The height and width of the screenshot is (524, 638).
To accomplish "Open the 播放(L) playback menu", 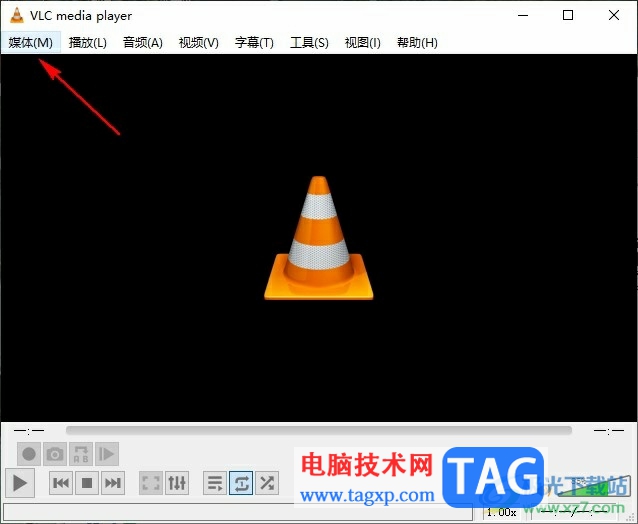I will [x=87, y=42].
